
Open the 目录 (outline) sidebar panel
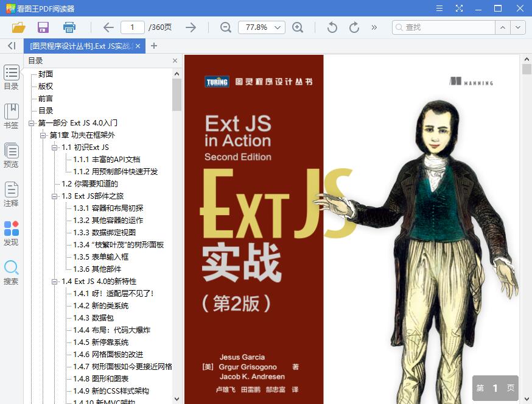(11, 77)
